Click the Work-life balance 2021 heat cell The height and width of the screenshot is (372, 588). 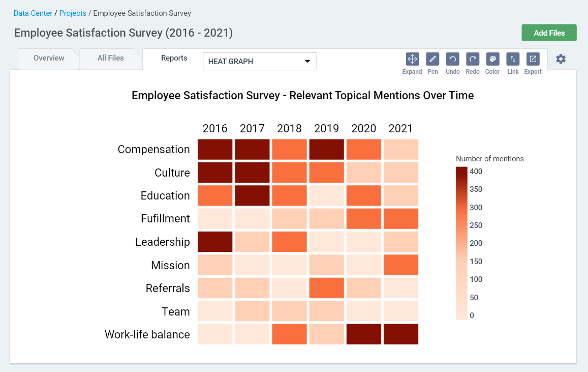pos(401,334)
